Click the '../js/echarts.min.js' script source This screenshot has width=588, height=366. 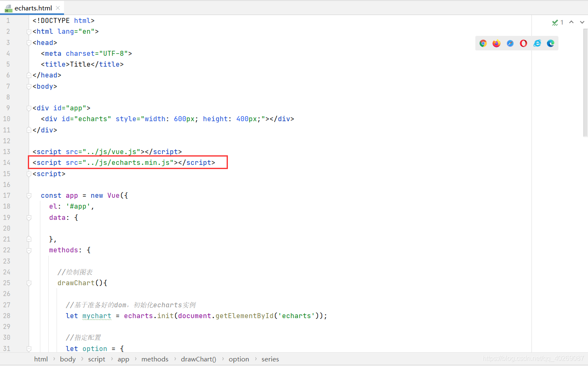128,163
